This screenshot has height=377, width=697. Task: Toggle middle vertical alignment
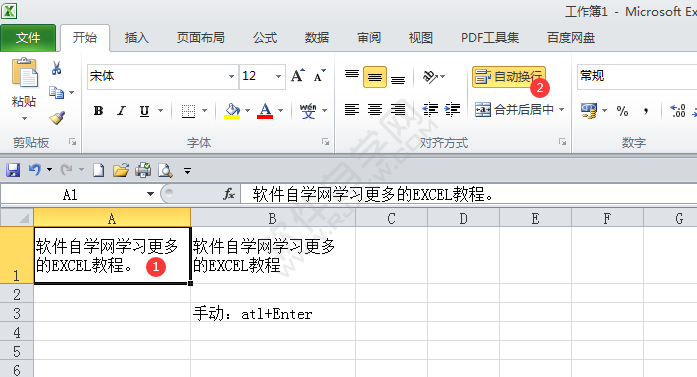[375, 77]
